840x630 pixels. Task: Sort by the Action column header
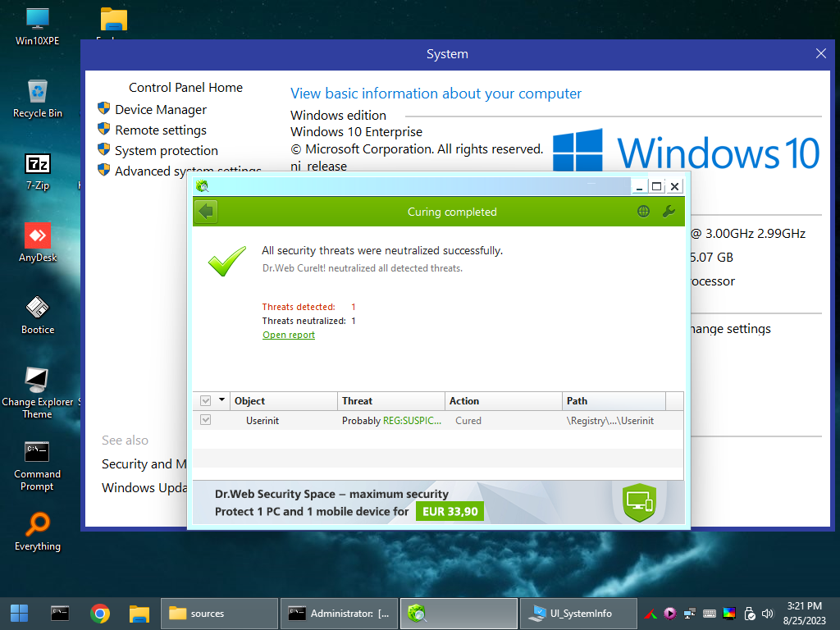click(504, 400)
